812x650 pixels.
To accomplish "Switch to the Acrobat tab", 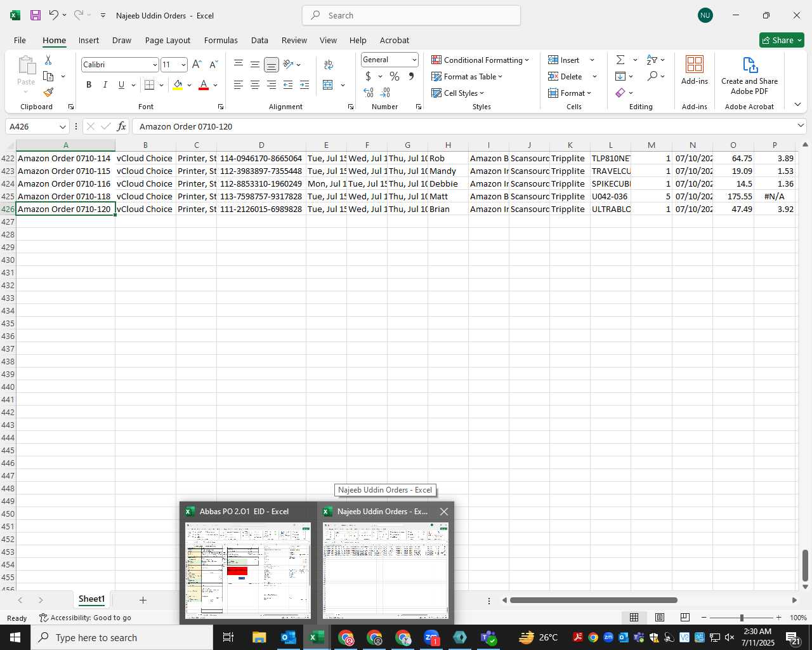I will [395, 40].
